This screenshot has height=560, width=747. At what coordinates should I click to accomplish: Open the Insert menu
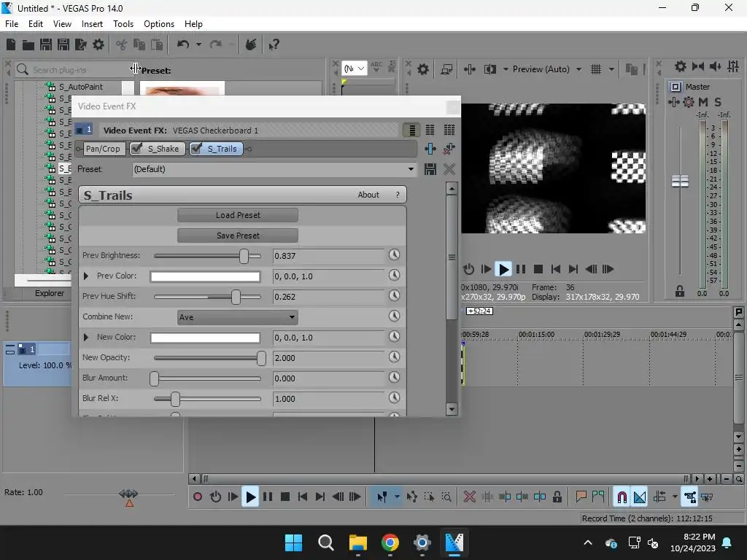click(x=92, y=24)
